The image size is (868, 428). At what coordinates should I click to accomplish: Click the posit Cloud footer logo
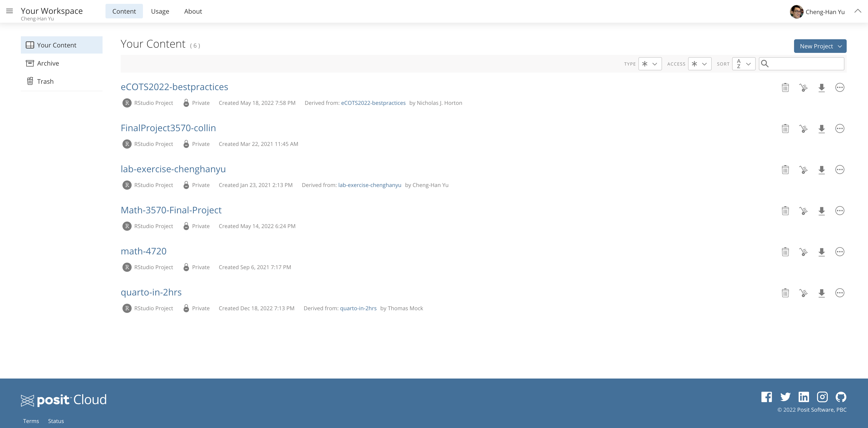pos(64,400)
